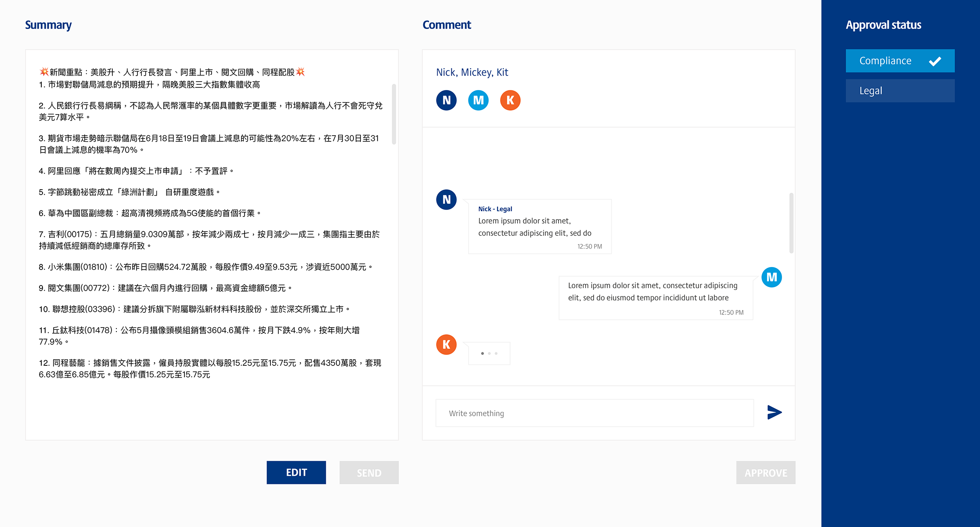This screenshot has width=980, height=527.
Task: Click Mickey's blue avatar in participants header
Action: [479, 100]
